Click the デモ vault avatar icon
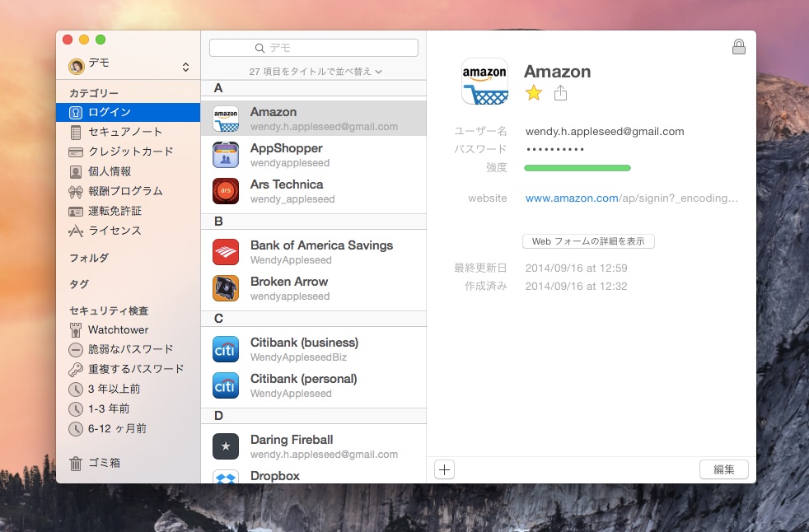809x532 pixels. coord(77,66)
